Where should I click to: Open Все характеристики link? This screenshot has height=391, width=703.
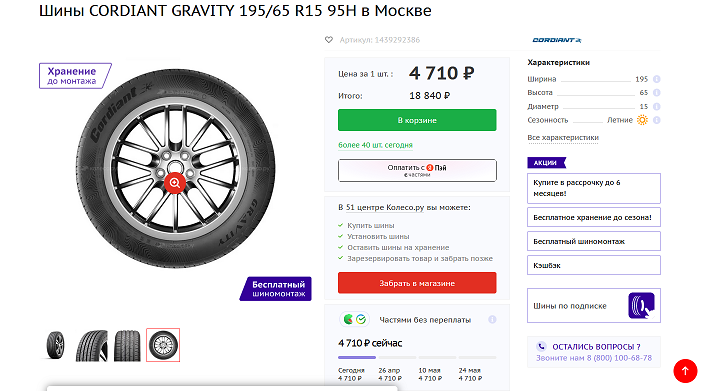tap(563, 138)
